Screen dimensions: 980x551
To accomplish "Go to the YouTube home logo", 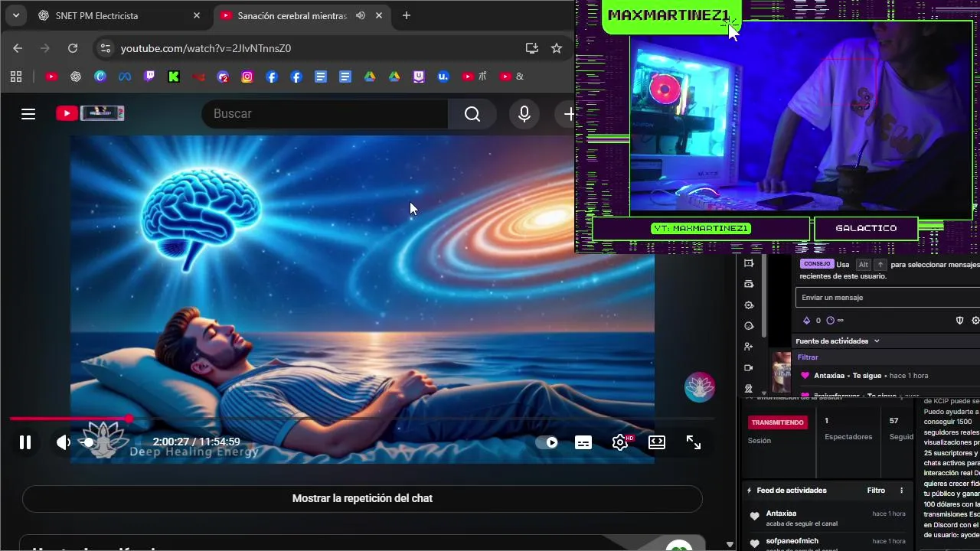I will click(x=90, y=113).
